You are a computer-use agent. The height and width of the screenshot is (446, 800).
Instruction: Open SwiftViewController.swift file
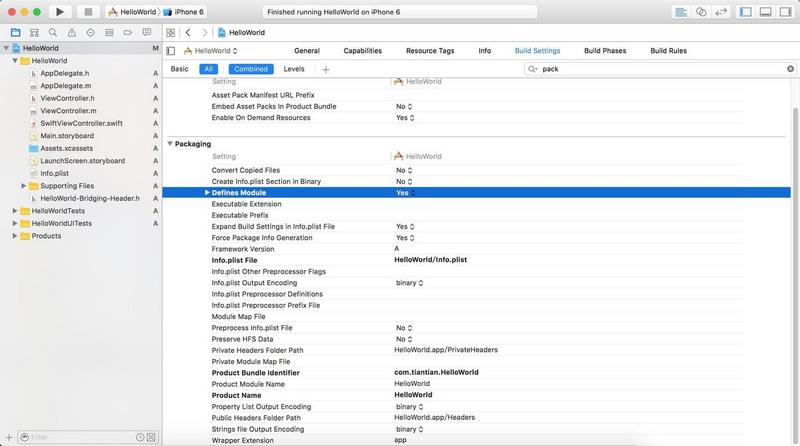[x=82, y=123]
